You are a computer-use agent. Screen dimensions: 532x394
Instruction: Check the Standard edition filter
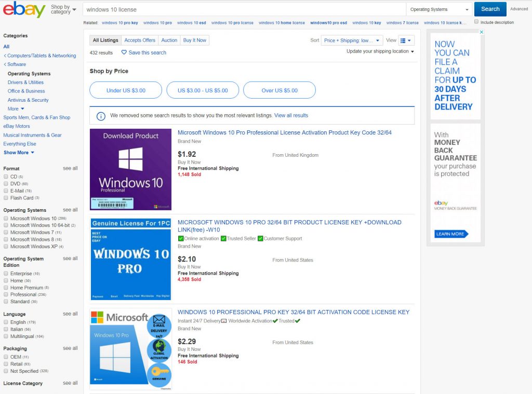tap(6, 302)
